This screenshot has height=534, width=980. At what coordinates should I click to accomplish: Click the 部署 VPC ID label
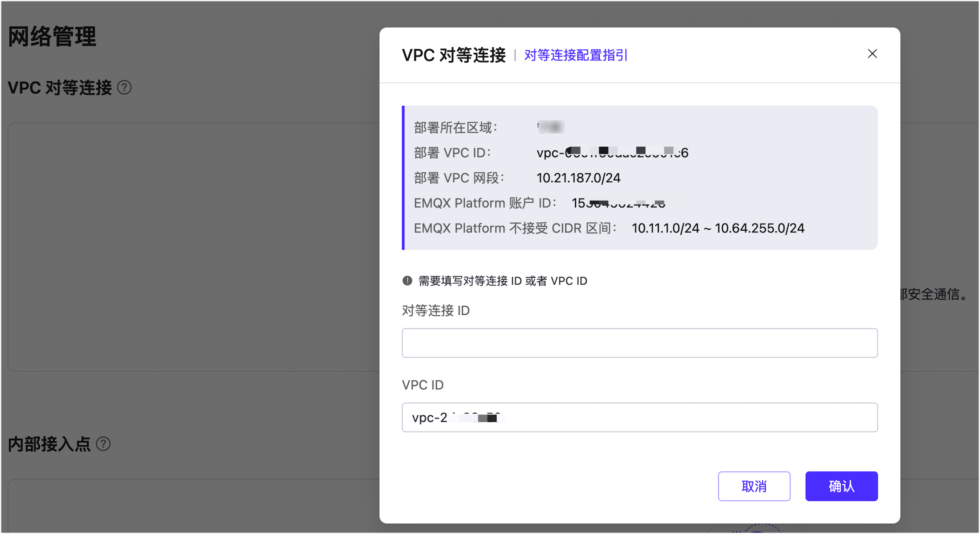[452, 153]
